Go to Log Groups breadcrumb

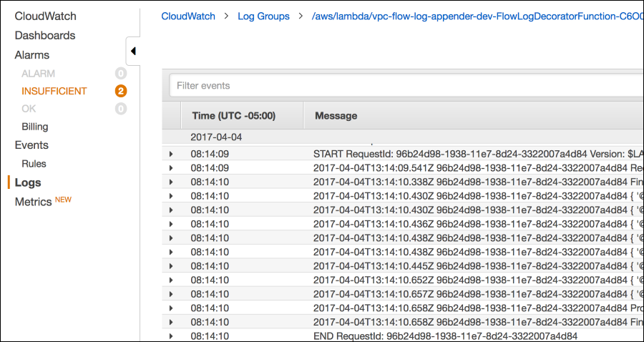pyautogui.click(x=263, y=16)
